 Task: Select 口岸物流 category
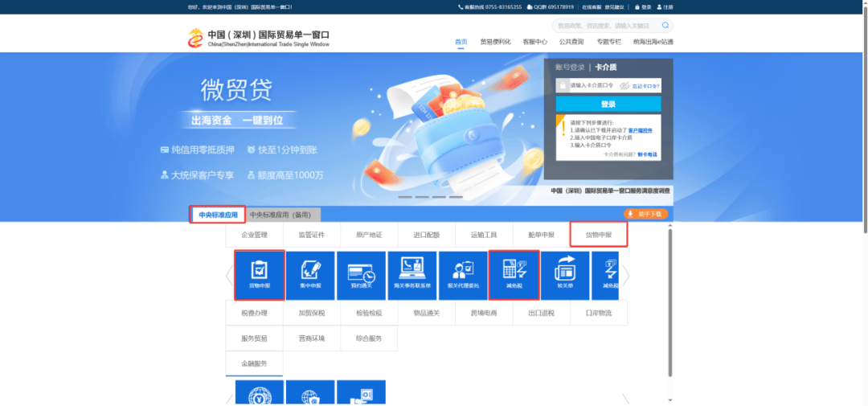pos(599,313)
